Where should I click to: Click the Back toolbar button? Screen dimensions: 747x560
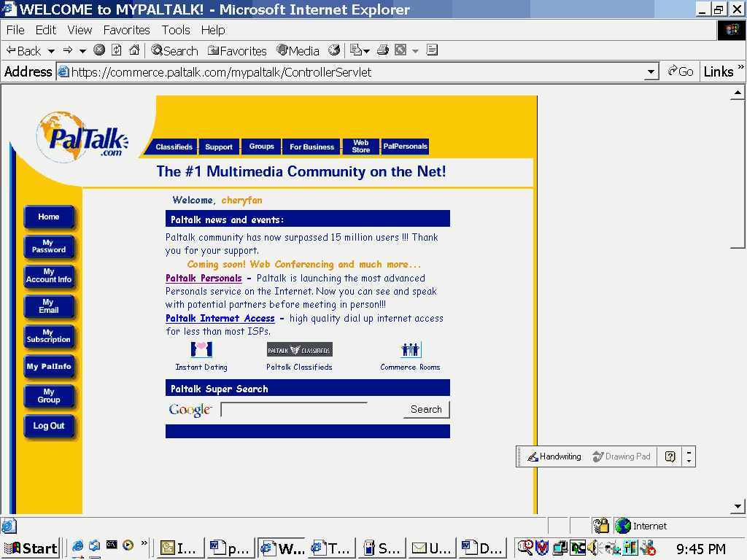tap(24, 50)
